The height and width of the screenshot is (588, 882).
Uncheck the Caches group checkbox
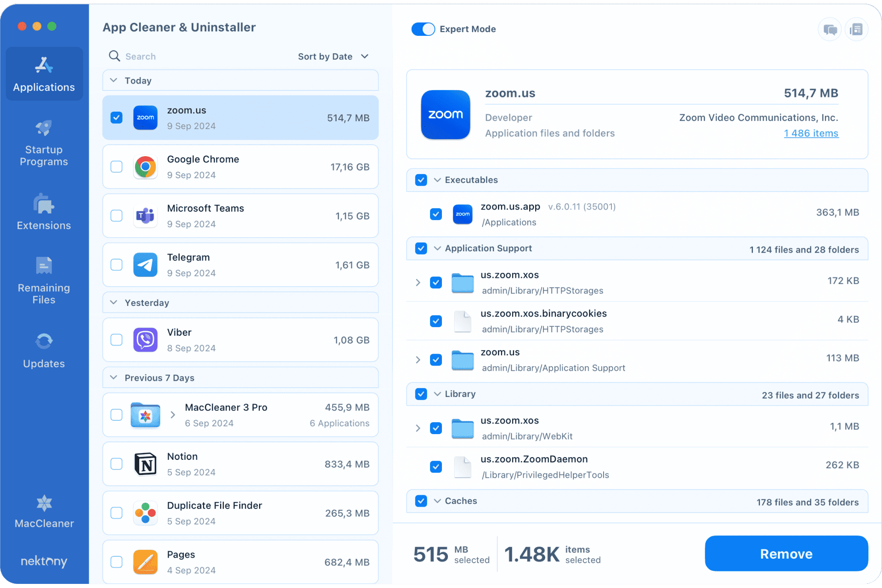tap(421, 501)
